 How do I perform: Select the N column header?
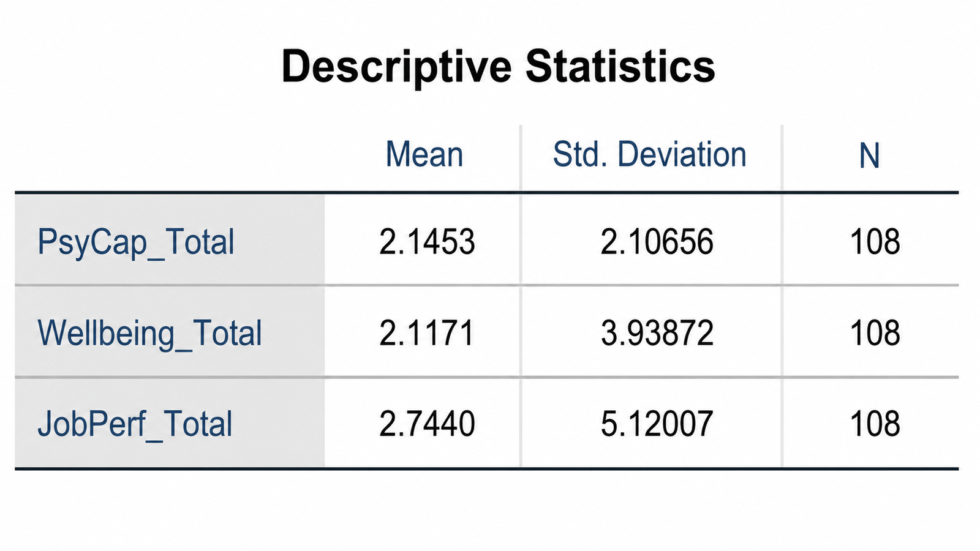click(x=869, y=156)
